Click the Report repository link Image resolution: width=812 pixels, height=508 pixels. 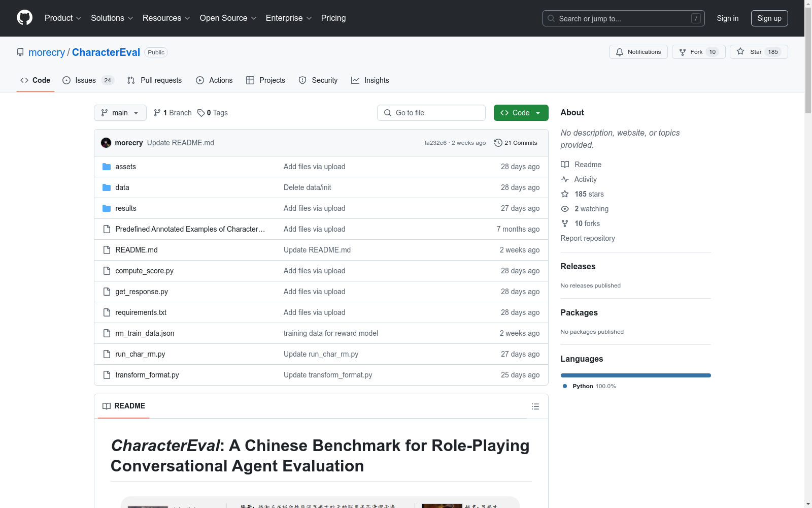click(x=587, y=238)
